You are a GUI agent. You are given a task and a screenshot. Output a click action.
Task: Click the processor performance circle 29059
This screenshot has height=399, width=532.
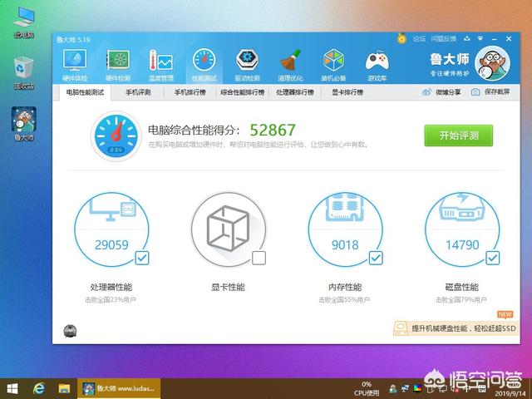[111, 229]
